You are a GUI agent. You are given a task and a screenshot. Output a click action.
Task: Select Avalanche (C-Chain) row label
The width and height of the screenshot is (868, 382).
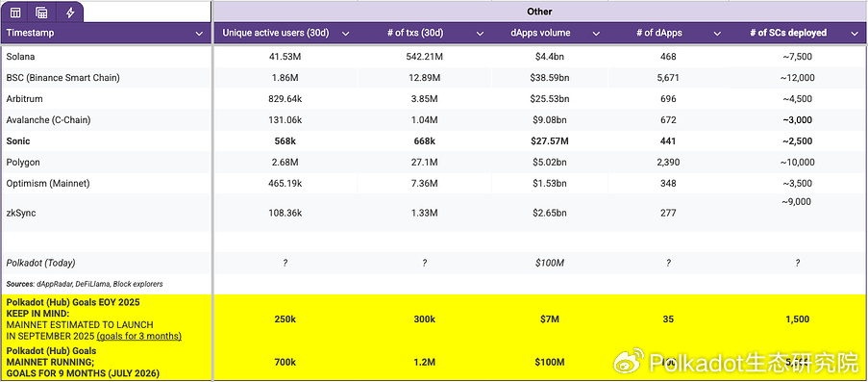[x=48, y=119]
